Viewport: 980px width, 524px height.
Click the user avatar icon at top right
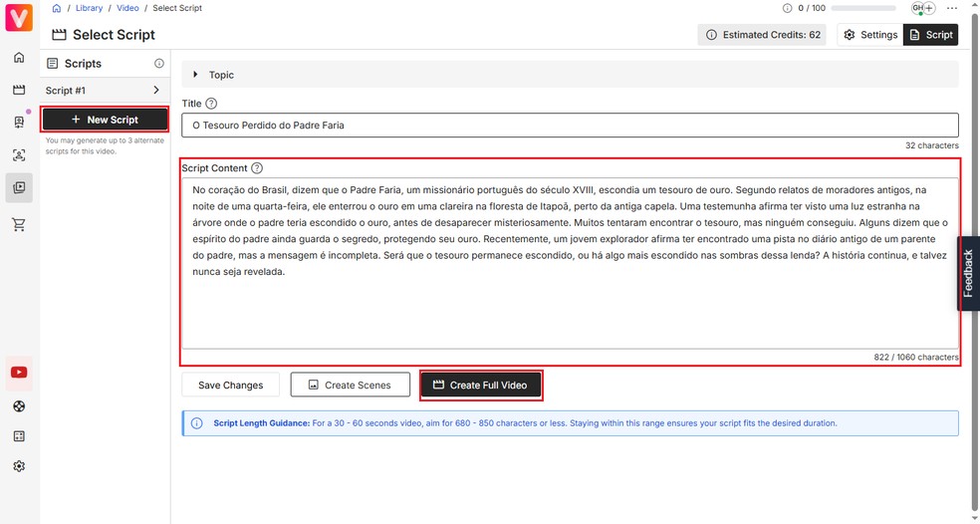coord(917,8)
